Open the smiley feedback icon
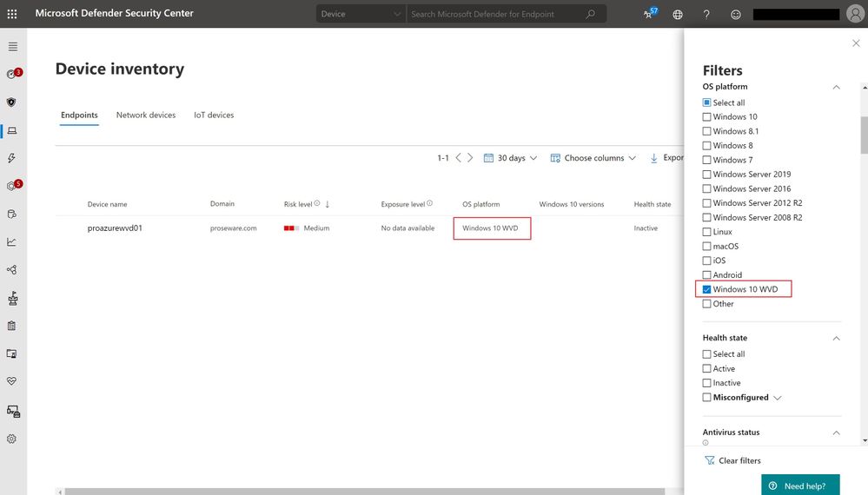 735,15
